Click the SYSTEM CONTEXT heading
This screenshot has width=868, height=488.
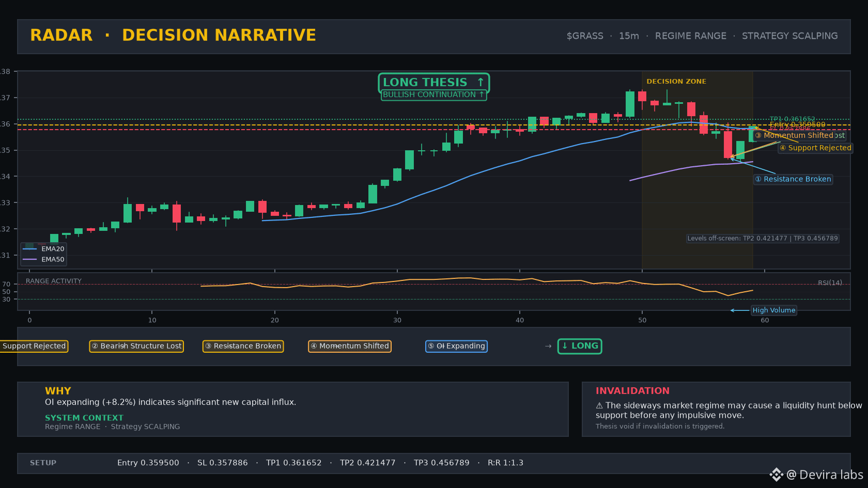click(84, 418)
